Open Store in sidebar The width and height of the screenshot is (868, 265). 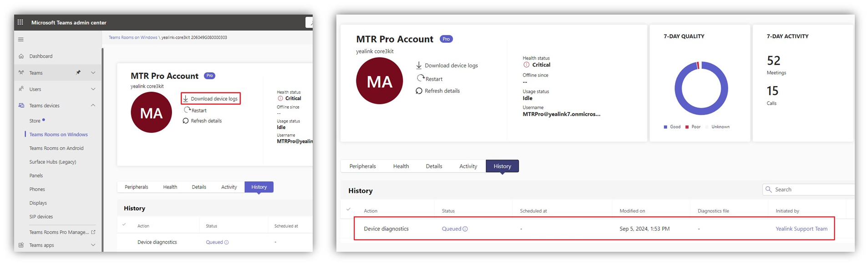pyautogui.click(x=35, y=121)
